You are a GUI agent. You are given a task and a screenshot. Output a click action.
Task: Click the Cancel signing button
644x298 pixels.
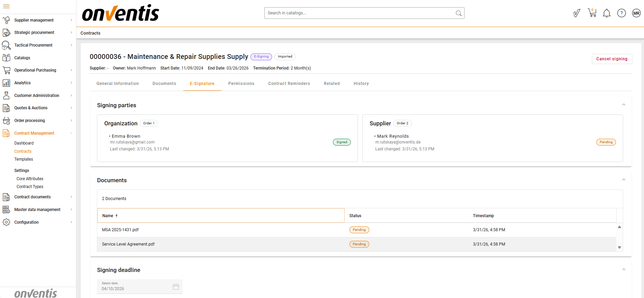611,59
